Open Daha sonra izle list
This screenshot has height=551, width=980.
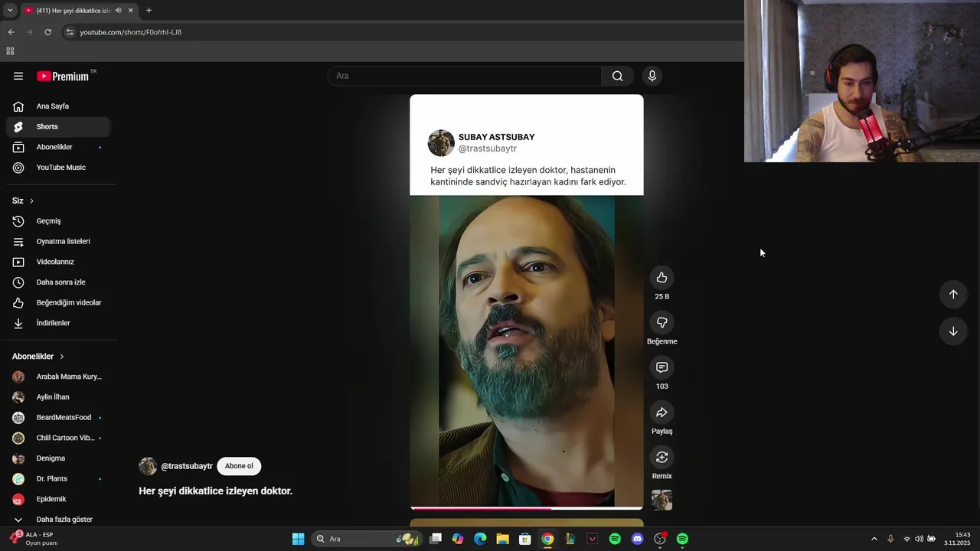point(57,282)
